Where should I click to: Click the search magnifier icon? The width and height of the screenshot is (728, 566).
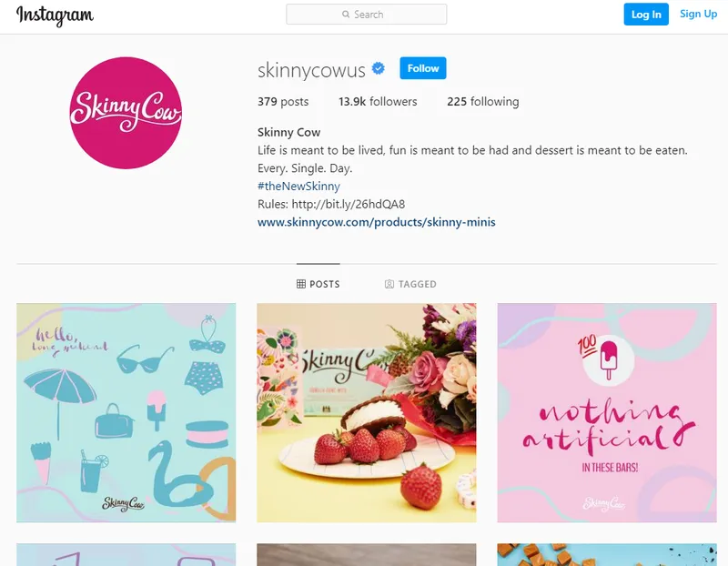[x=346, y=15]
